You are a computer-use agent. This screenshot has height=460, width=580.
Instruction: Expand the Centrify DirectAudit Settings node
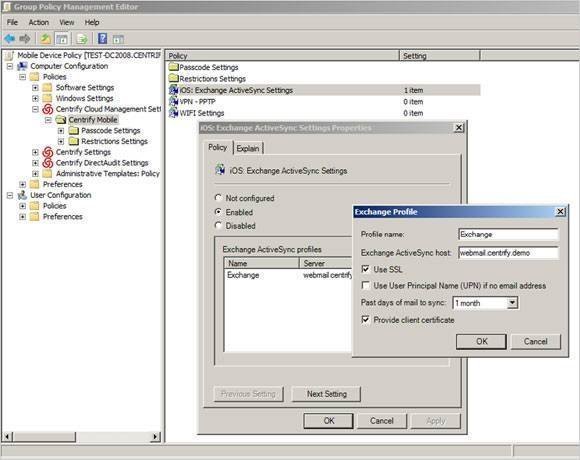(x=35, y=163)
